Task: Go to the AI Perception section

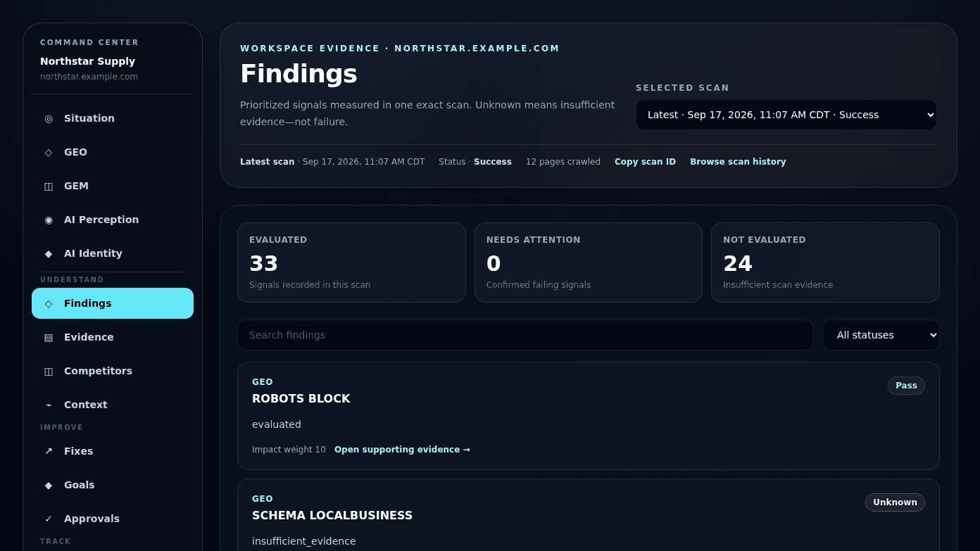Action: click(113, 220)
